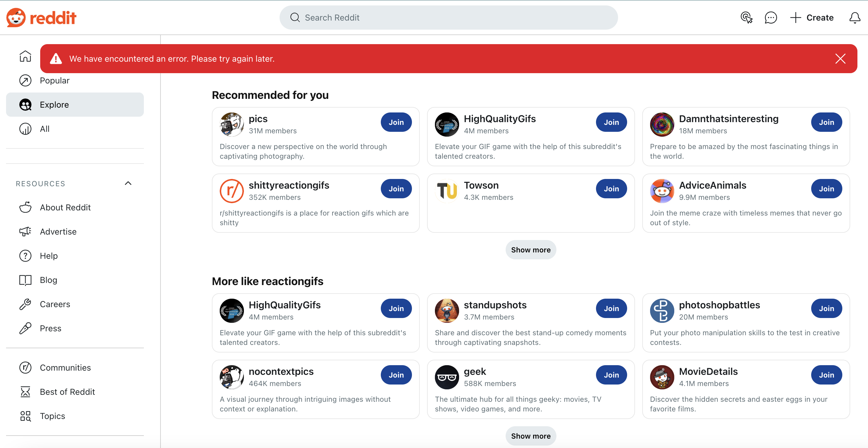The width and height of the screenshot is (868, 448).
Task: Expand Topics in the sidebar
Action: (52, 416)
